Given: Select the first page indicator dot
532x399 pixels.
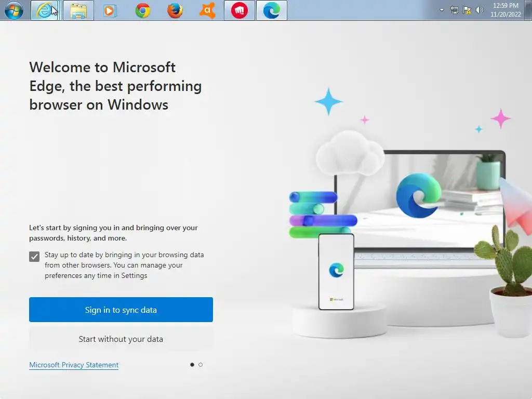Looking at the screenshot, I should pyautogui.click(x=192, y=365).
